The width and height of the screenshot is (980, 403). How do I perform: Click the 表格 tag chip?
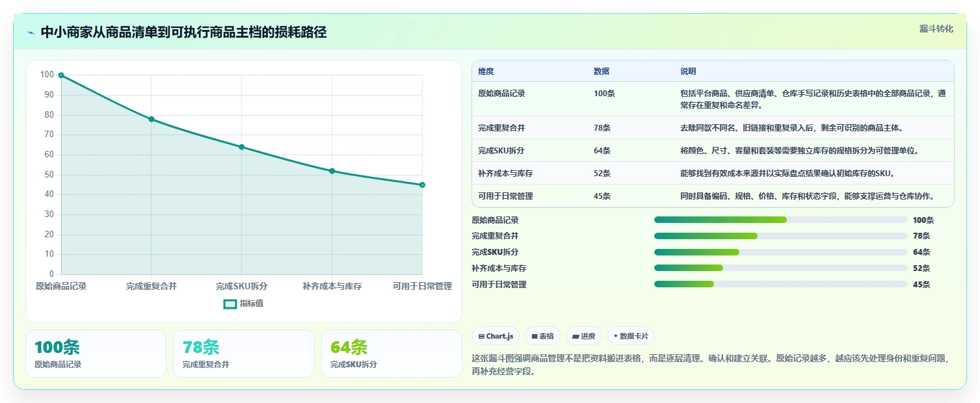pos(542,336)
